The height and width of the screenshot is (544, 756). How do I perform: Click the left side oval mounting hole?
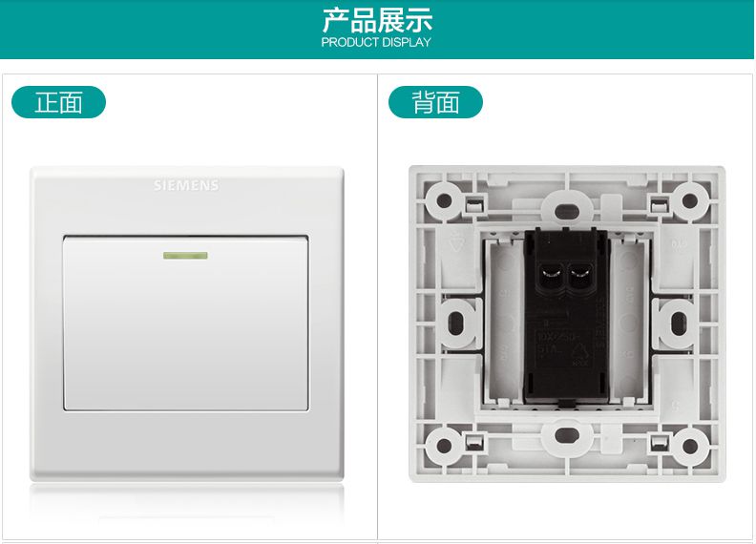(455, 324)
